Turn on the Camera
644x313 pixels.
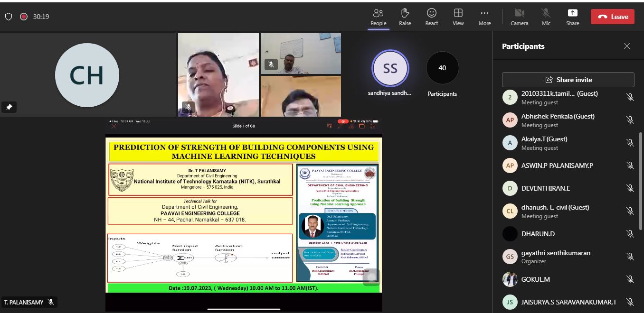coord(519,16)
